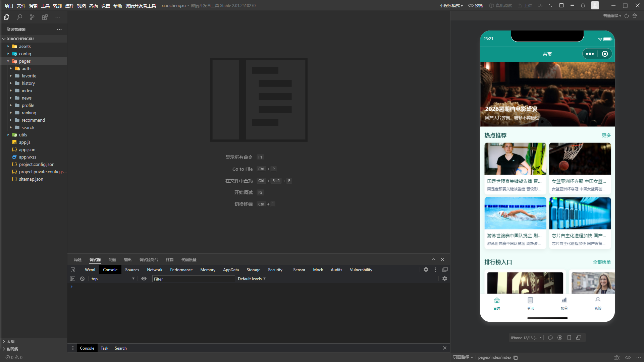
Task: Collapse the debugger panel with the up chevron
Action: (433, 259)
